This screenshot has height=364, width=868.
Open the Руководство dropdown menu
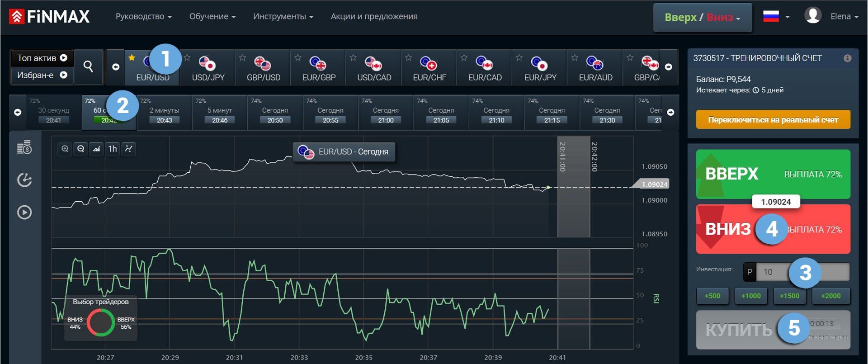click(x=143, y=16)
